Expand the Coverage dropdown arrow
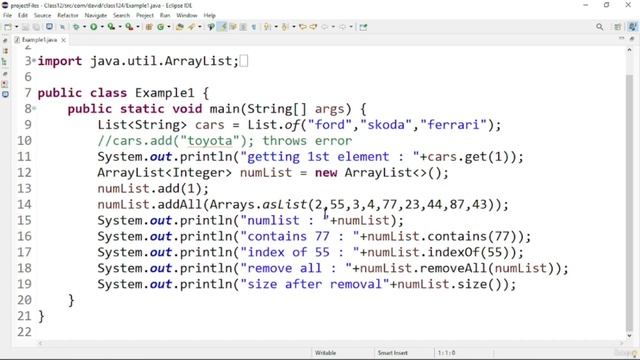Viewport: 640px width, 360px height. click(x=120, y=27)
